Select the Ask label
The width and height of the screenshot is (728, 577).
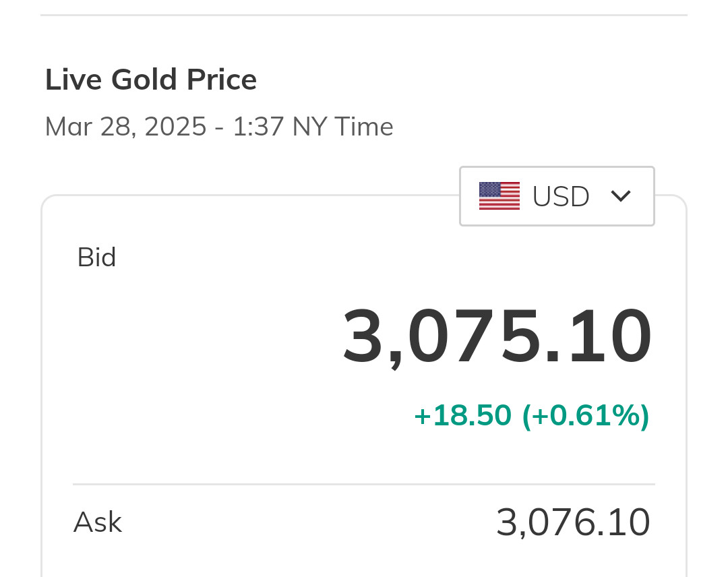tap(98, 522)
